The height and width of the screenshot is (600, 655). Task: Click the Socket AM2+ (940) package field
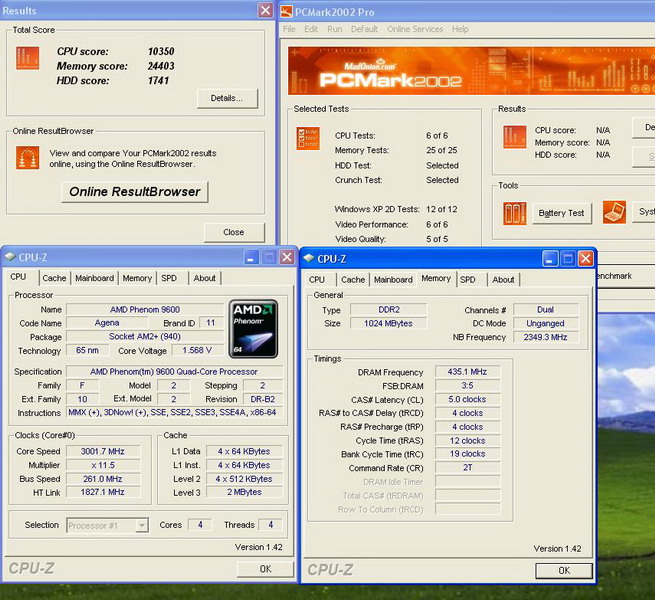click(145, 336)
